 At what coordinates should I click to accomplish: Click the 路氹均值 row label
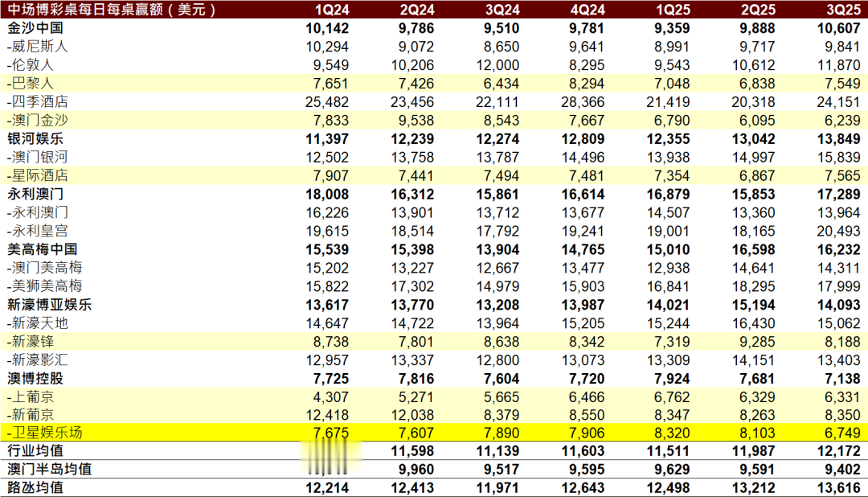[35, 488]
